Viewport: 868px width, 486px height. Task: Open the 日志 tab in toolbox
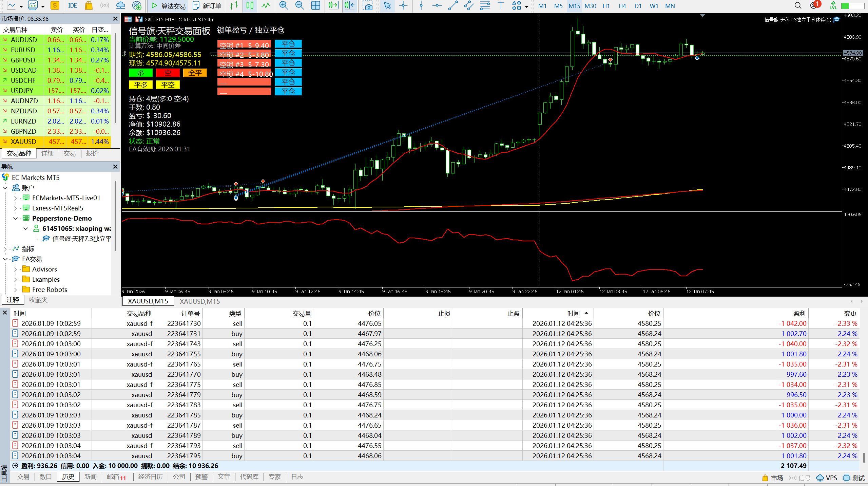tap(297, 477)
